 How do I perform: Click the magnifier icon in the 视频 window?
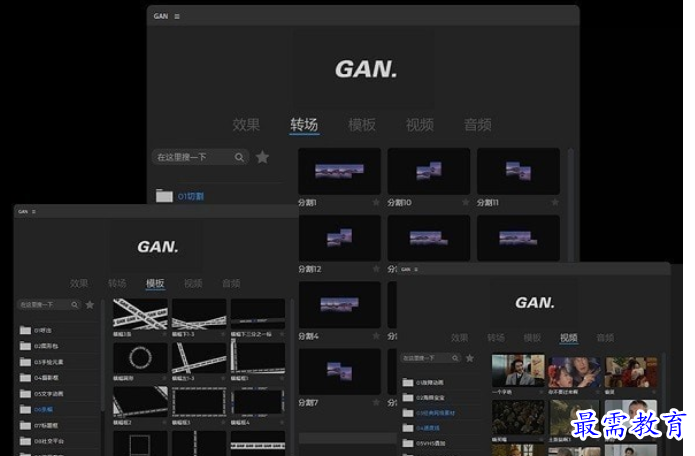(x=455, y=358)
